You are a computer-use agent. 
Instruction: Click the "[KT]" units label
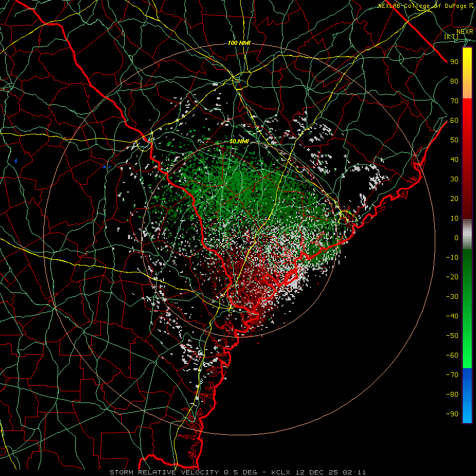coord(452,36)
